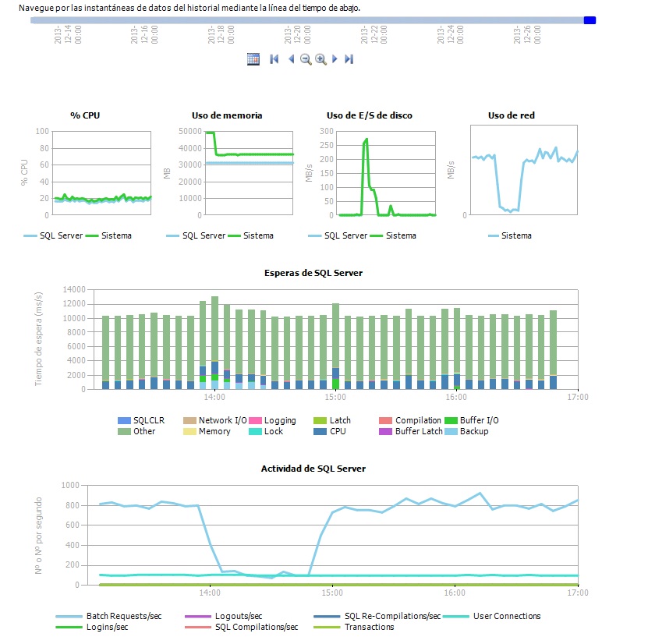Select the next snapshot arrow icon
The image size is (648, 644).
pos(334,58)
